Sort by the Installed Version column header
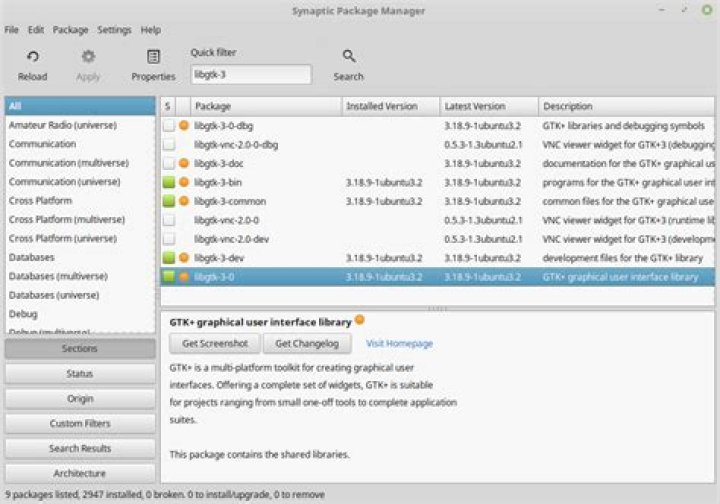720x504 pixels. click(391, 106)
